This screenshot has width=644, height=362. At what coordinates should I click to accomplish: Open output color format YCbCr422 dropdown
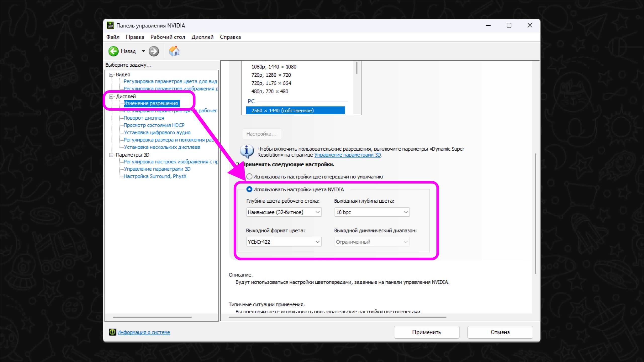(x=284, y=242)
